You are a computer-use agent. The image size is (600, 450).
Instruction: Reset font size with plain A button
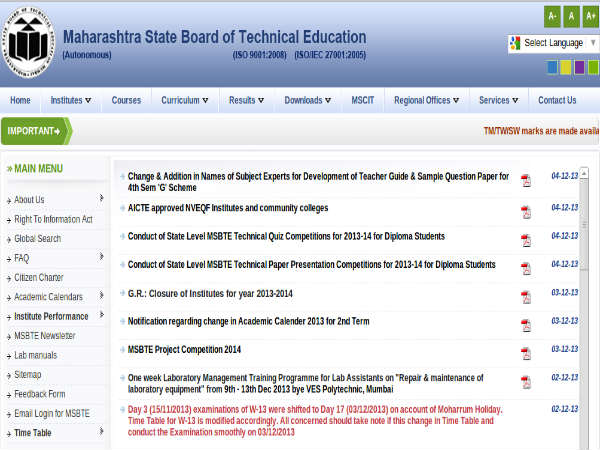(571, 16)
